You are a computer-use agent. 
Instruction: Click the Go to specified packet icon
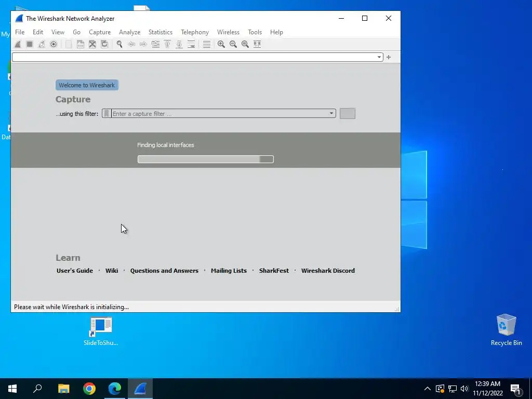155,44
